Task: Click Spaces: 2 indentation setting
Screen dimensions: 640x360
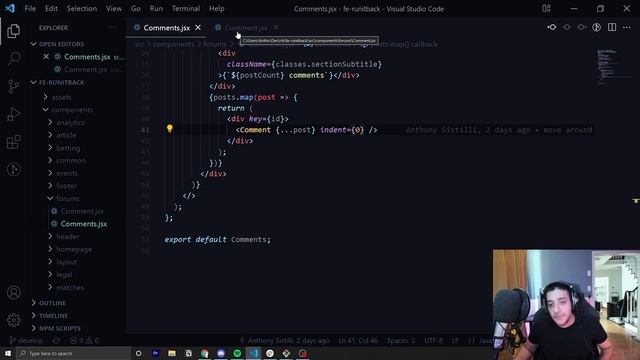Action: (x=401, y=340)
